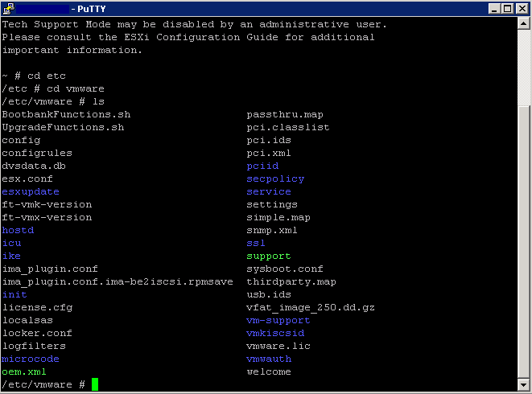Viewport: 532px width, 394px height.
Task: Click the 'ESXi Configuration Guide' line
Action: click(x=188, y=37)
